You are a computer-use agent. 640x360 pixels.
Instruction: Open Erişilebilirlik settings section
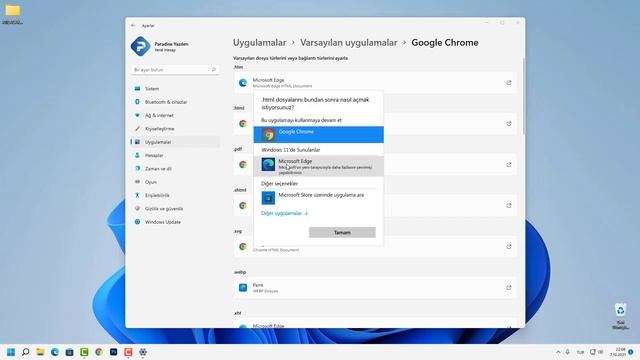coord(175,196)
